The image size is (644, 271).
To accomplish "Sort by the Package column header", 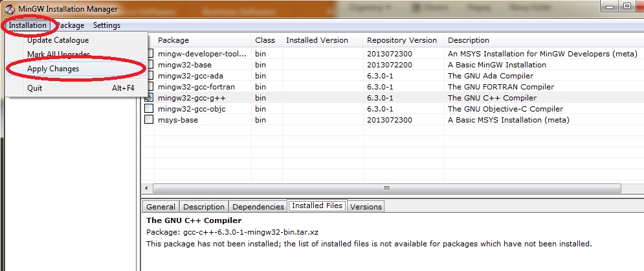I will coord(203,40).
